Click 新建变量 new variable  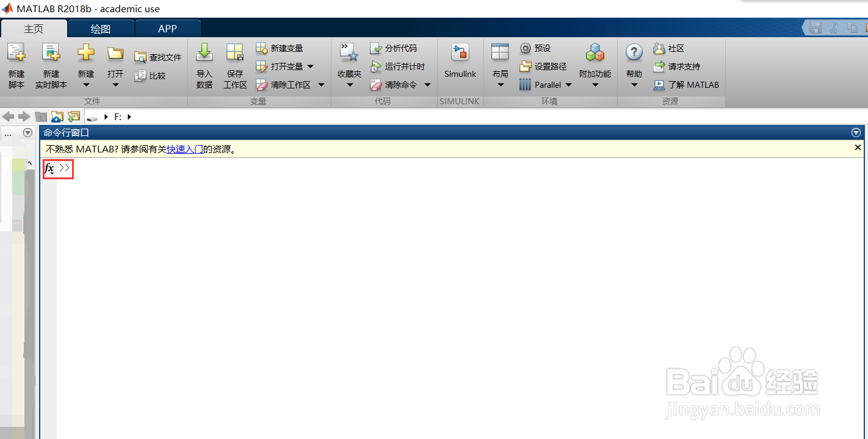(x=280, y=48)
